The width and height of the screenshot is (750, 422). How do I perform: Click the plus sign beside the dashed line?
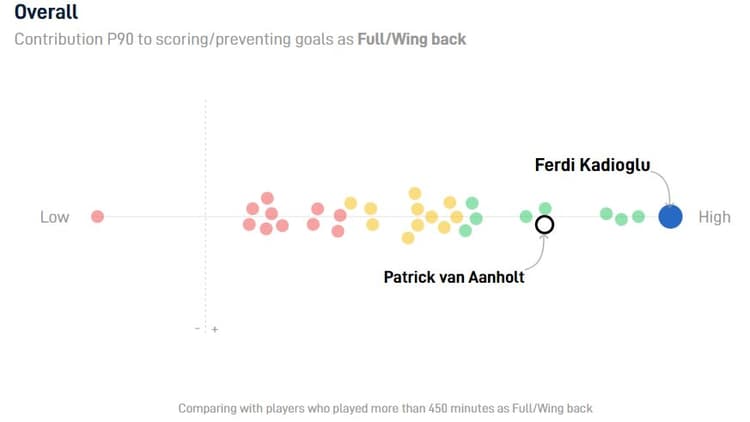214,329
